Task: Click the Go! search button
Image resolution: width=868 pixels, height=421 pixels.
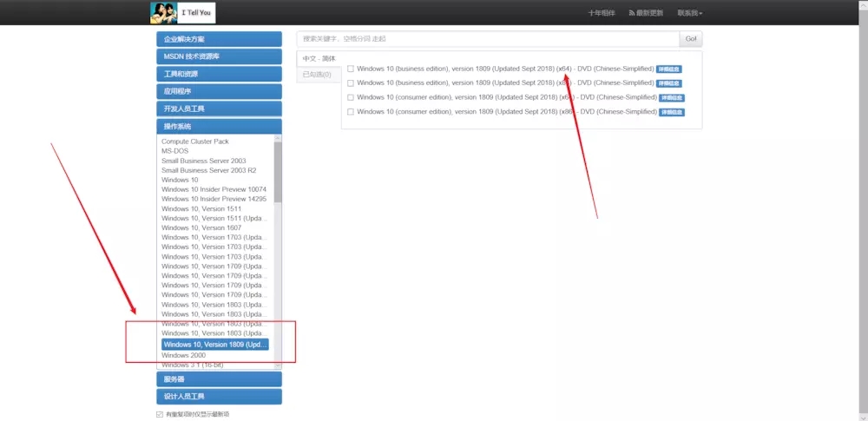Action: tap(691, 39)
